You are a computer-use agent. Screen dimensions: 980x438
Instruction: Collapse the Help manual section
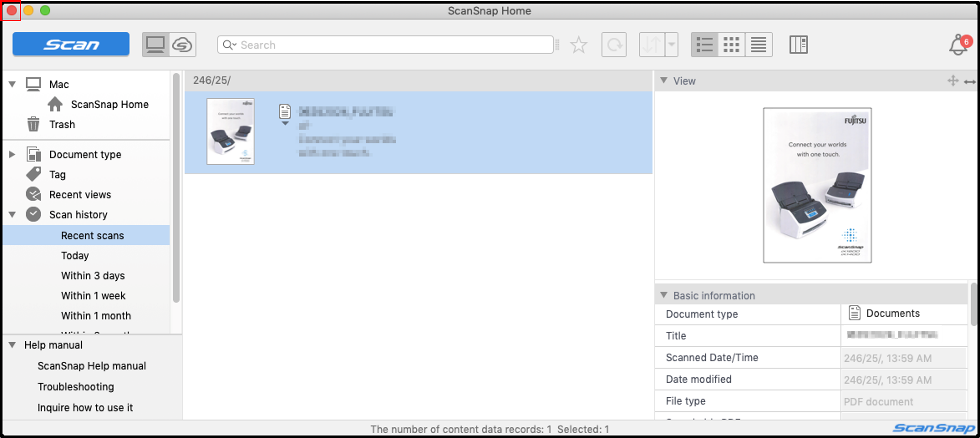pos(12,345)
